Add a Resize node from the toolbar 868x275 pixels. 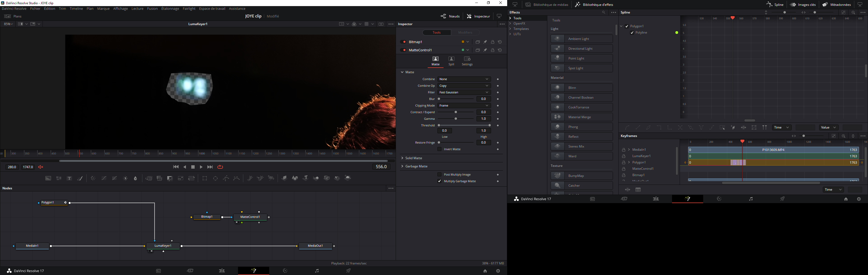click(x=181, y=178)
